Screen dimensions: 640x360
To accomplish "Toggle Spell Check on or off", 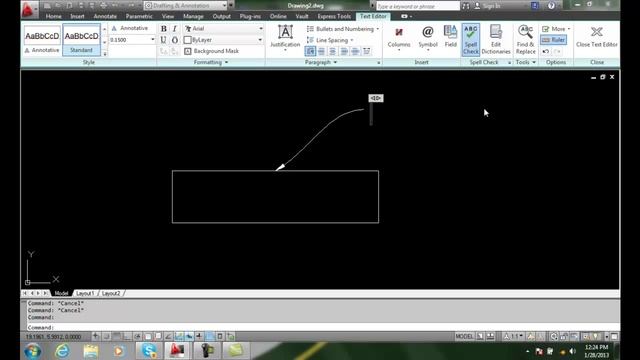I will 471,40.
